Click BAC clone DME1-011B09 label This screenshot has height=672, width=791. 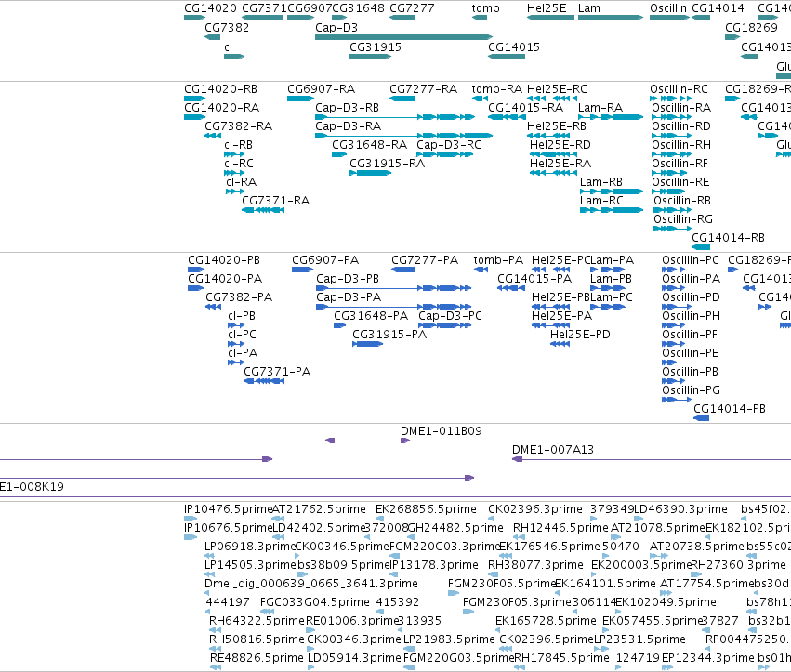click(x=441, y=431)
